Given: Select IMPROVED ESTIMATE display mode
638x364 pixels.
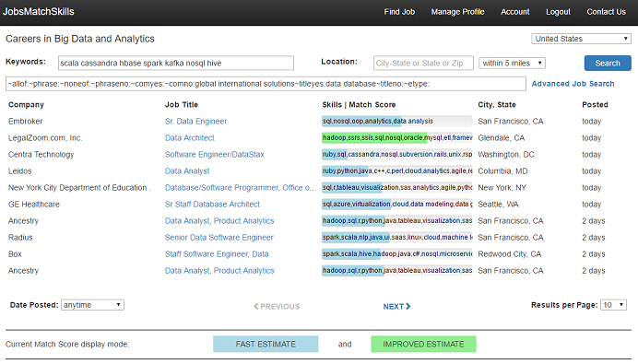Looking at the screenshot, I should coord(423,344).
